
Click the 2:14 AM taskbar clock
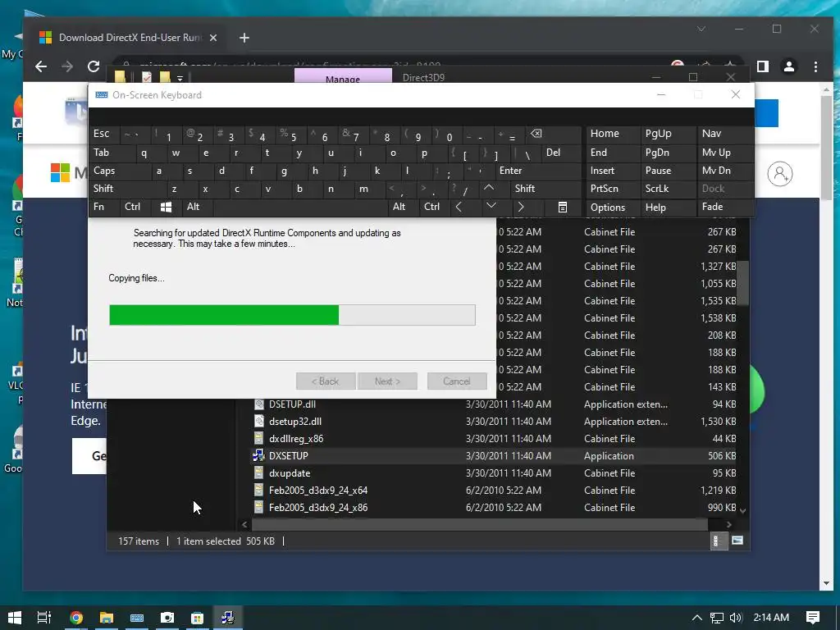(771, 617)
